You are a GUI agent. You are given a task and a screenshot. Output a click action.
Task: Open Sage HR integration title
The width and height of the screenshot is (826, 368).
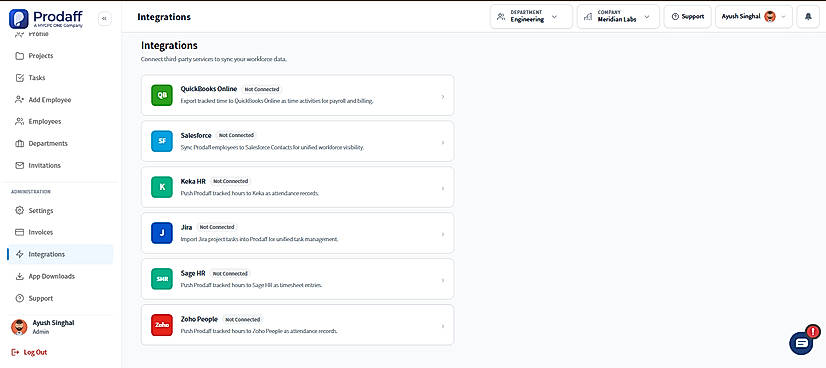tap(193, 273)
